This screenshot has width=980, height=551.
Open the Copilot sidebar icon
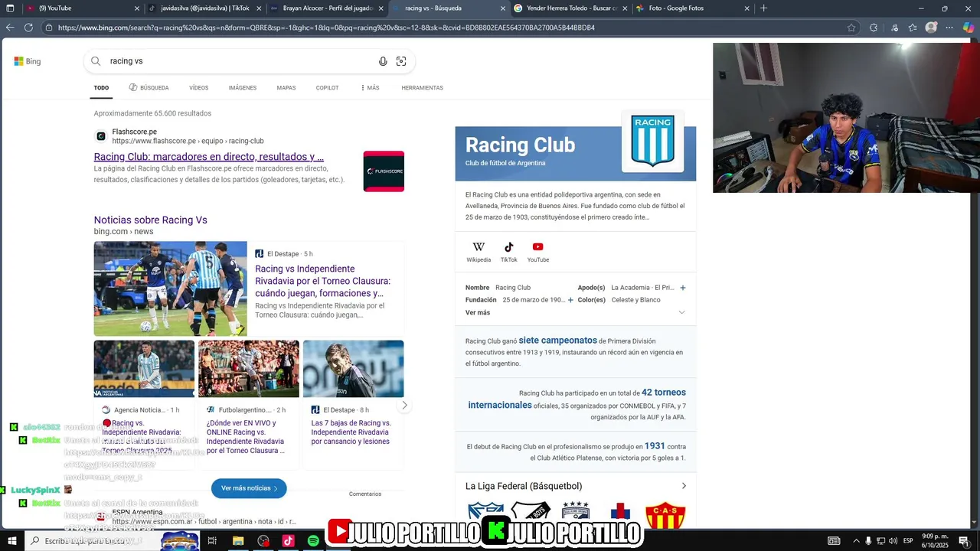969,28
